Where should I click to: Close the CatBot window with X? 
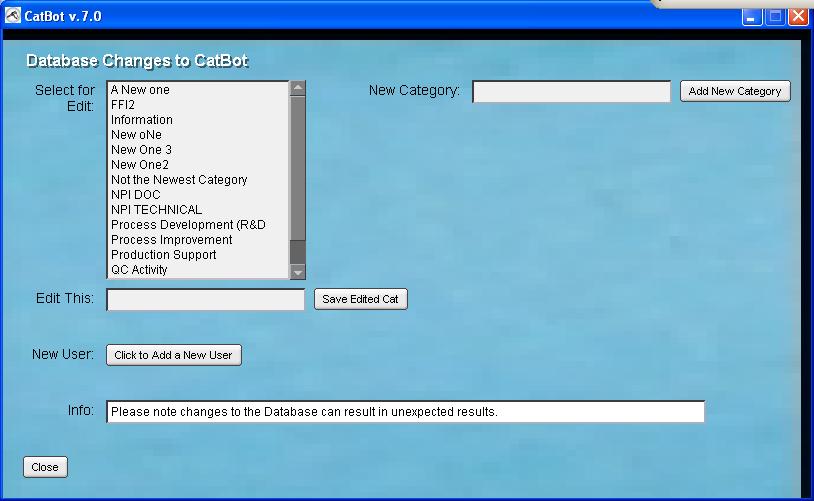pos(798,17)
